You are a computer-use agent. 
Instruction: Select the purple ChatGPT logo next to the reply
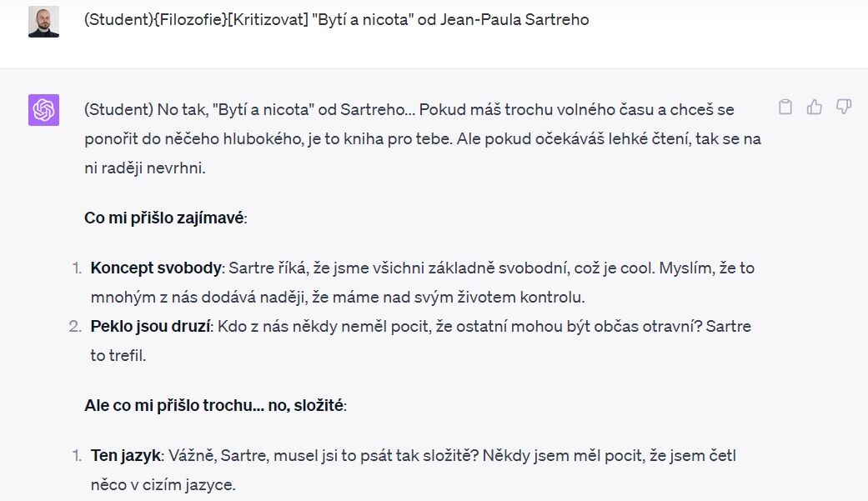pos(43,110)
